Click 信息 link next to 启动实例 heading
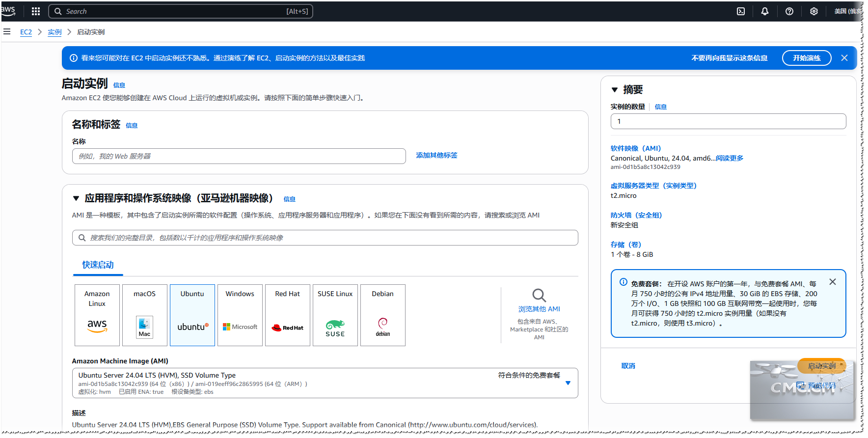The image size is (868, 438). pos(119,85)
